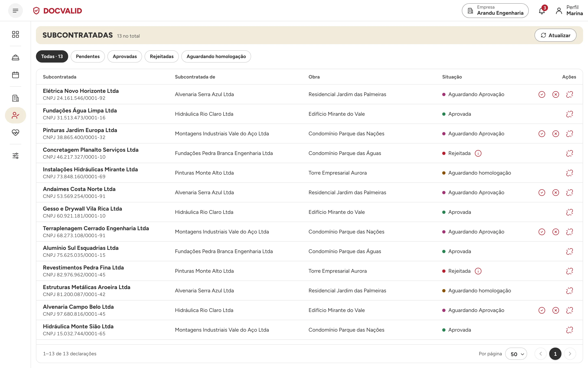The width and height of the screenshot is (588, 368).
Task: Select the Aprovadas filter tab
Action: [x=125, y=56]
